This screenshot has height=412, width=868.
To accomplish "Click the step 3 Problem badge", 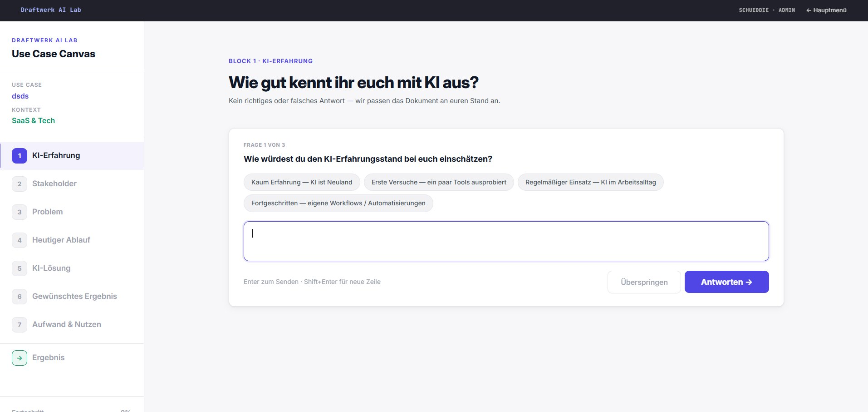I will 20,212.
